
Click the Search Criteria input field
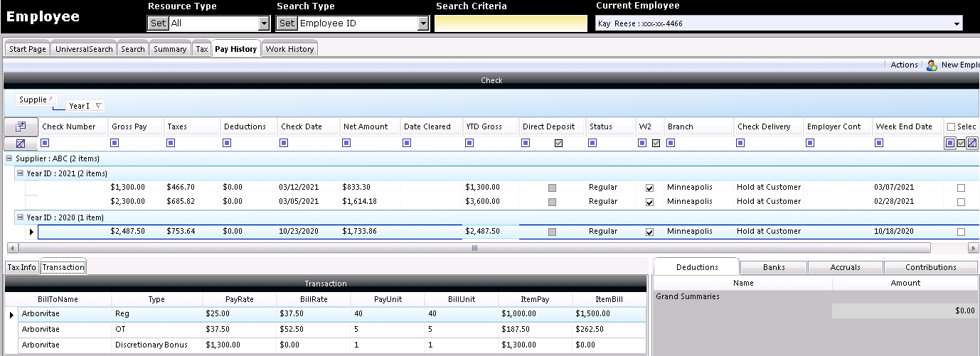(x=511, y=23)
